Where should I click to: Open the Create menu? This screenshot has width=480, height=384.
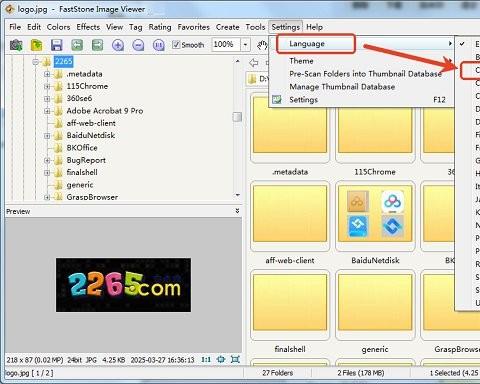tap(228, 27)
